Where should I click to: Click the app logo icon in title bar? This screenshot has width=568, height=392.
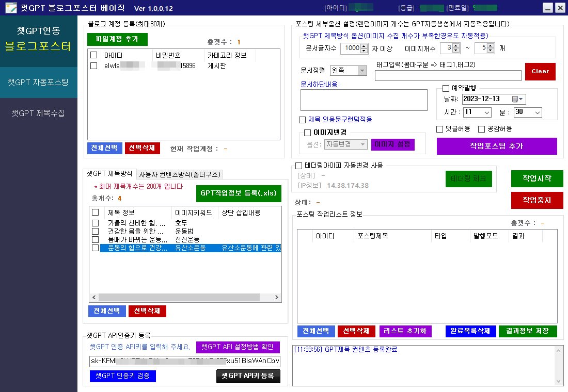click(x=11, y=8)
